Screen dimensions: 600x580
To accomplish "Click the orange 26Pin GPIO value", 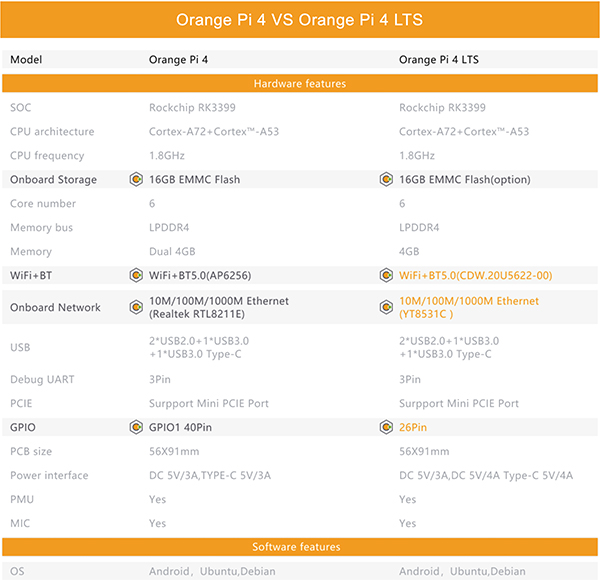I will tap(413, 427).
